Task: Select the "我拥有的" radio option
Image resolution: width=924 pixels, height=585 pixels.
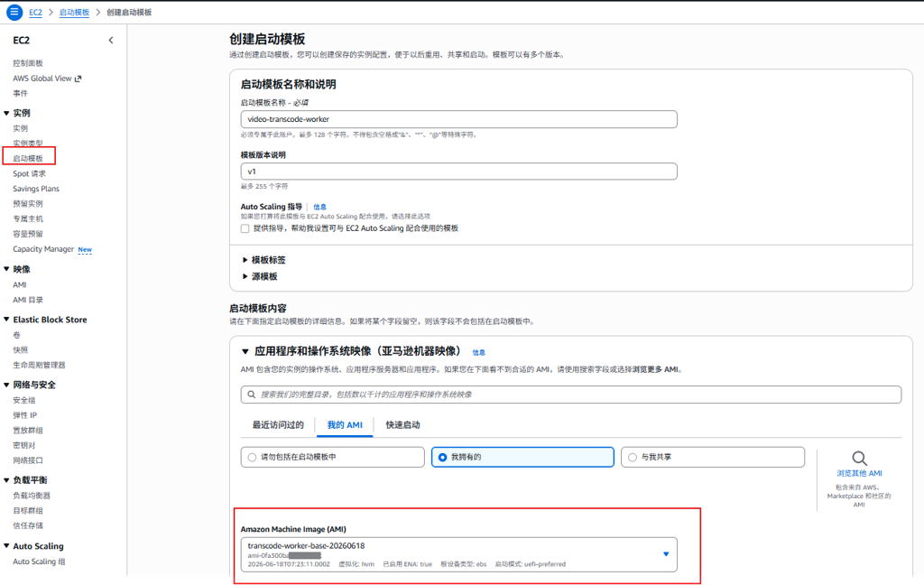Action: tap(442, 457)
